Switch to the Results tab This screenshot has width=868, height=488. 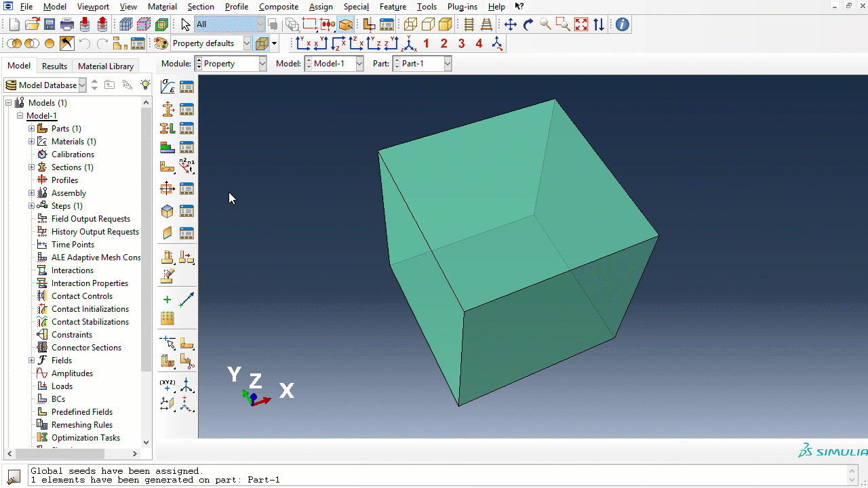54,66
